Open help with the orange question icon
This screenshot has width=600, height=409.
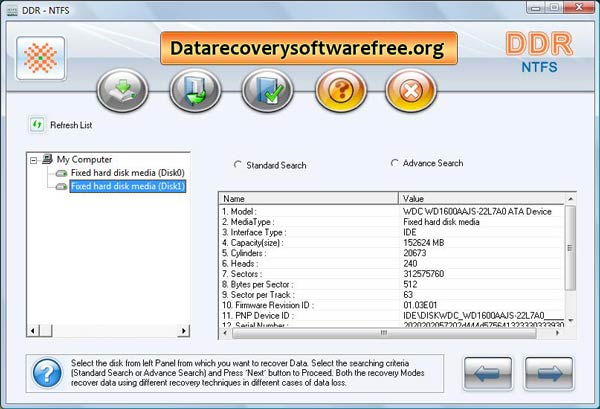tap(341, 90)
